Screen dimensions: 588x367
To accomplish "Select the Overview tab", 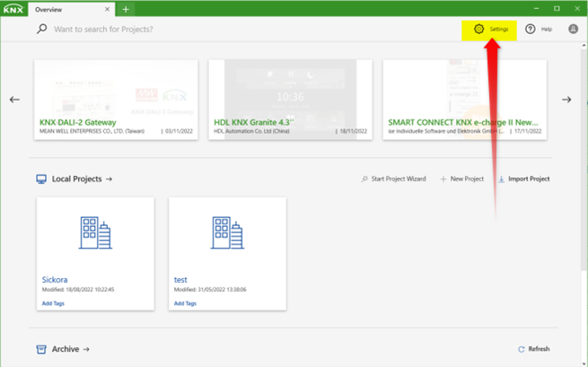I will [x=70, y=9].
